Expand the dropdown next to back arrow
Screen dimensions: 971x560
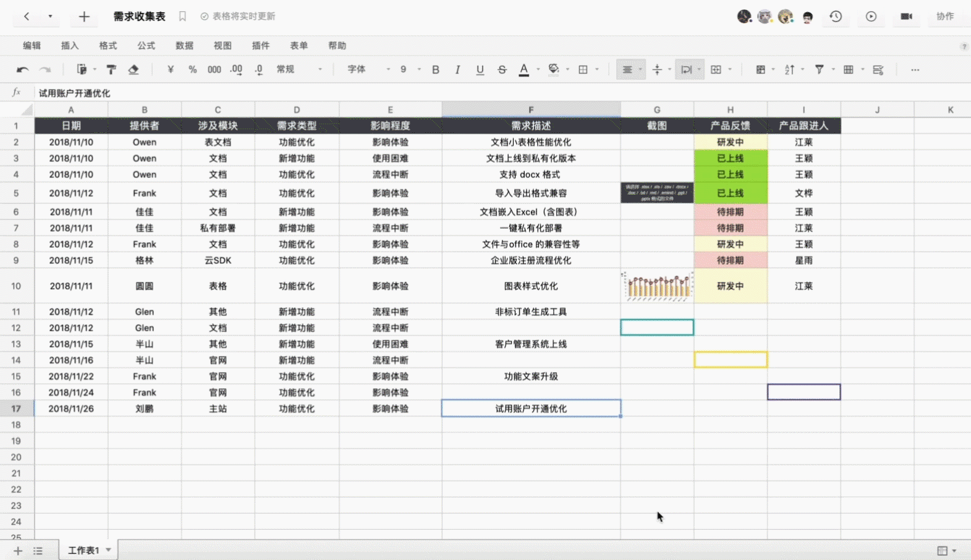50,17
